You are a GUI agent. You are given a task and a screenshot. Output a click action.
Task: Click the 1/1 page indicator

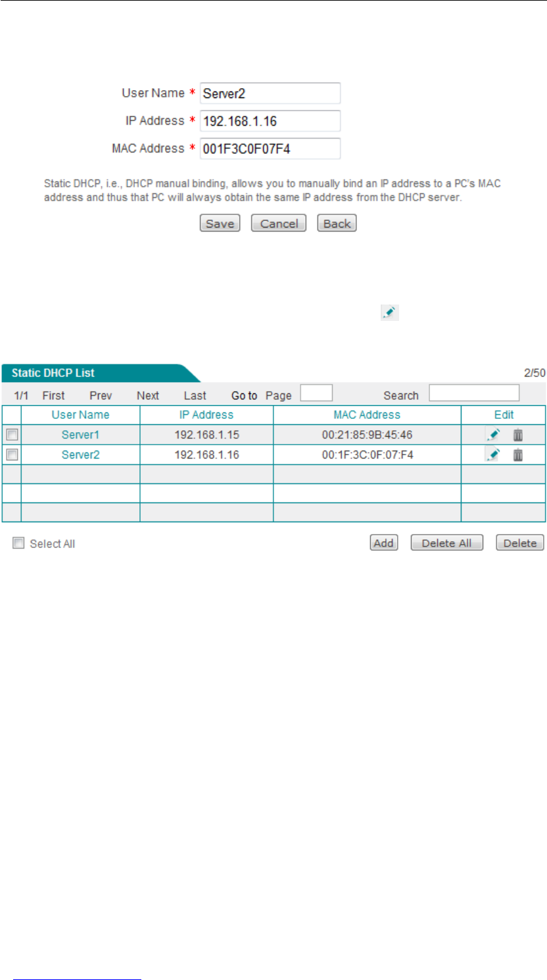[21, 395]
